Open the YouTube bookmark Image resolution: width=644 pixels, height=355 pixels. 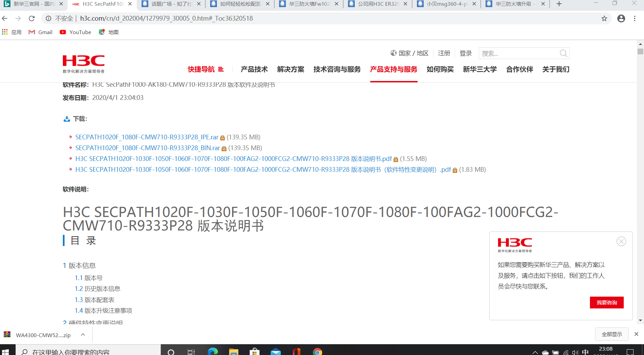pos(75,32)
